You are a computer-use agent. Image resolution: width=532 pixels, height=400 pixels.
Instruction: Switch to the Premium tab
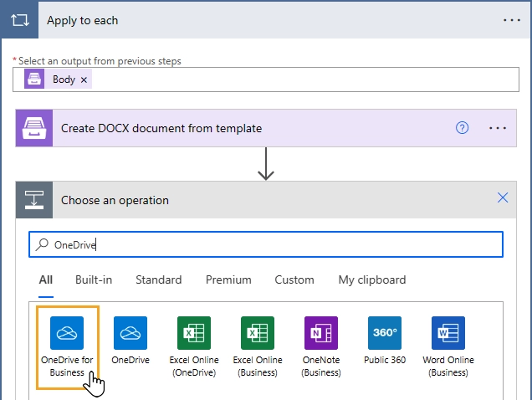[228, 279]
